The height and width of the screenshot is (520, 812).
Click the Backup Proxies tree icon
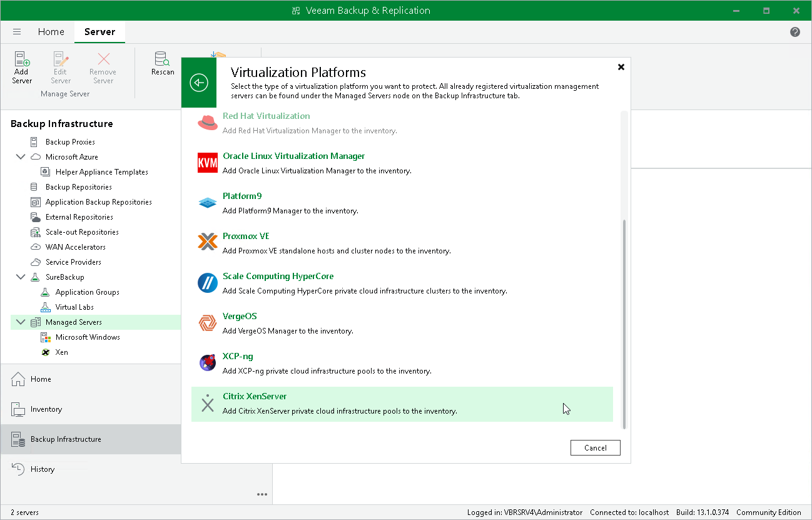pyautogui.click(x=34, y=142)
